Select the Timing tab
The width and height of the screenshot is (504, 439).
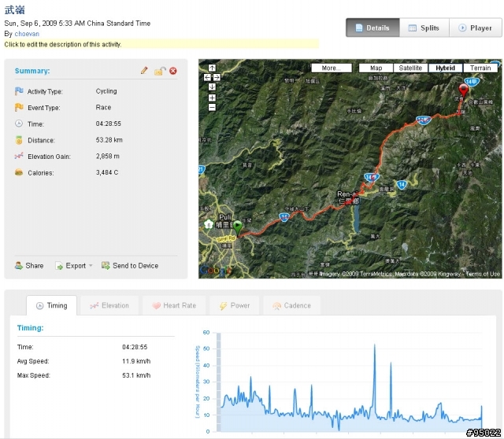pyautogui.click(x=52, y=305)
